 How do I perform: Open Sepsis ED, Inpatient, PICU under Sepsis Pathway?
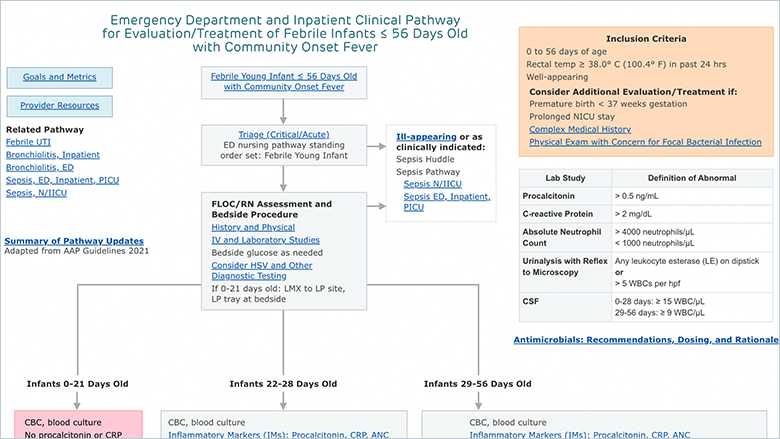[447, 202]
